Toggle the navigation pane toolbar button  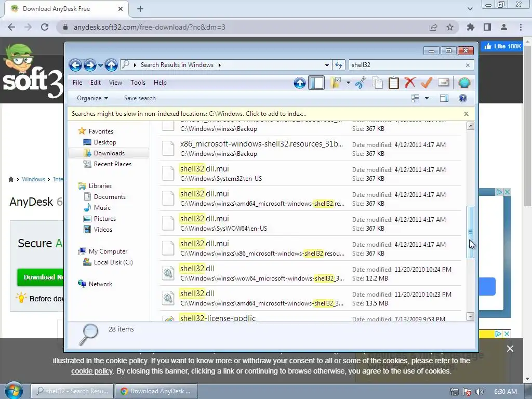tap(316, 83)
